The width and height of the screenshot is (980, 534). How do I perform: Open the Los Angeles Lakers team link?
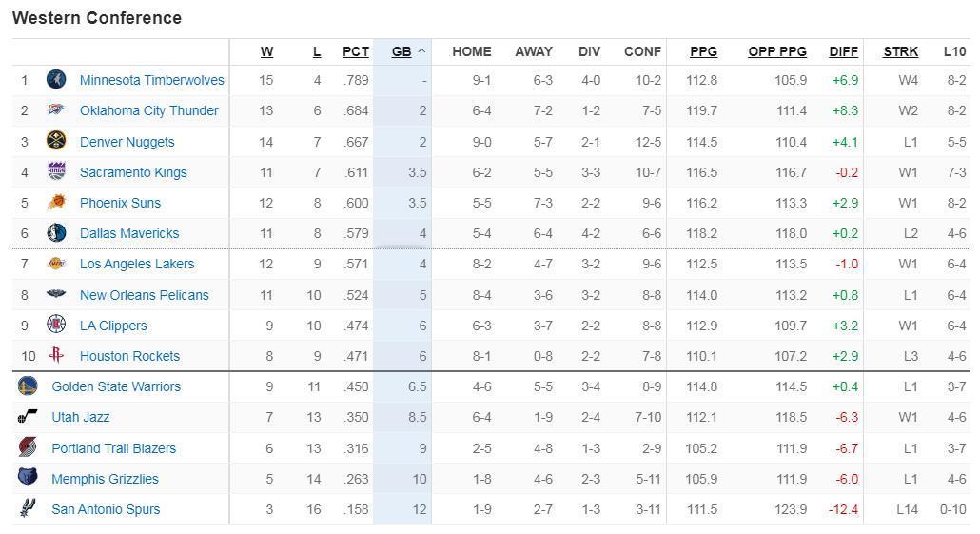point(136,264)
